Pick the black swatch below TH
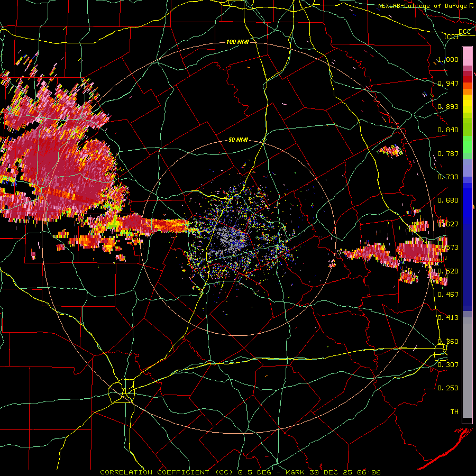476x476 pixels. [467, 420]
